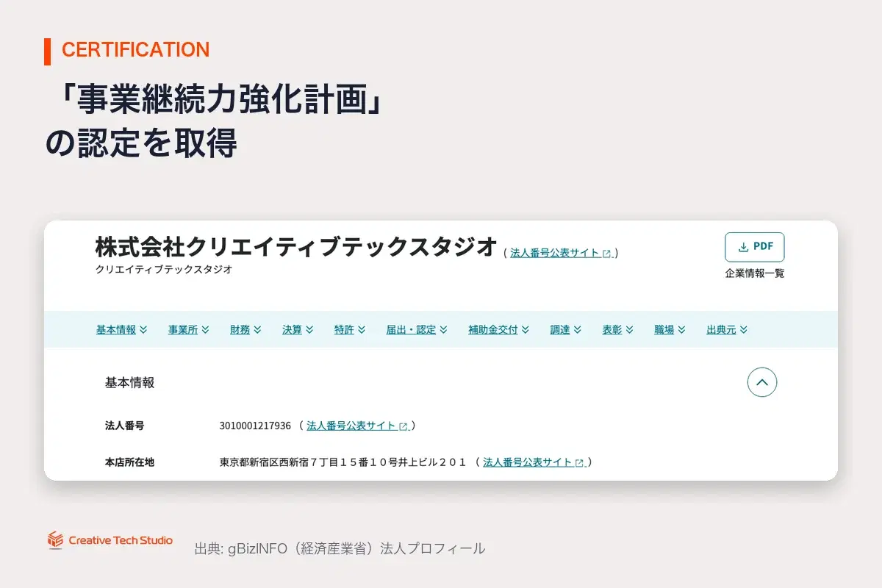Image resolution: width=882 pixels, height=588 pixels.
Task: Jump to 決算 section in nav bar
Action: click(298, 330)
